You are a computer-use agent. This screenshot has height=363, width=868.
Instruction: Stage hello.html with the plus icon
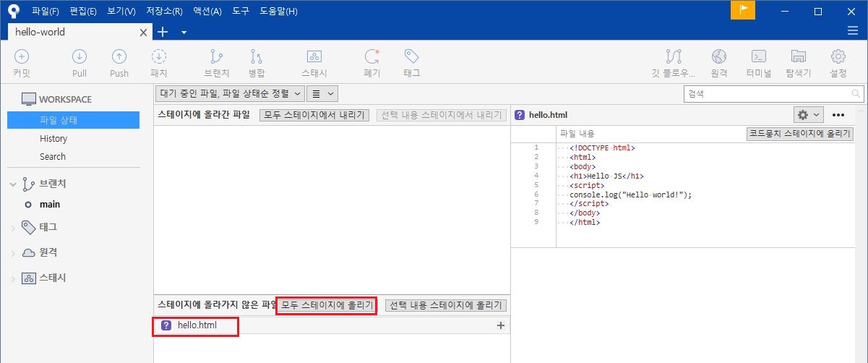click(501, 325)
